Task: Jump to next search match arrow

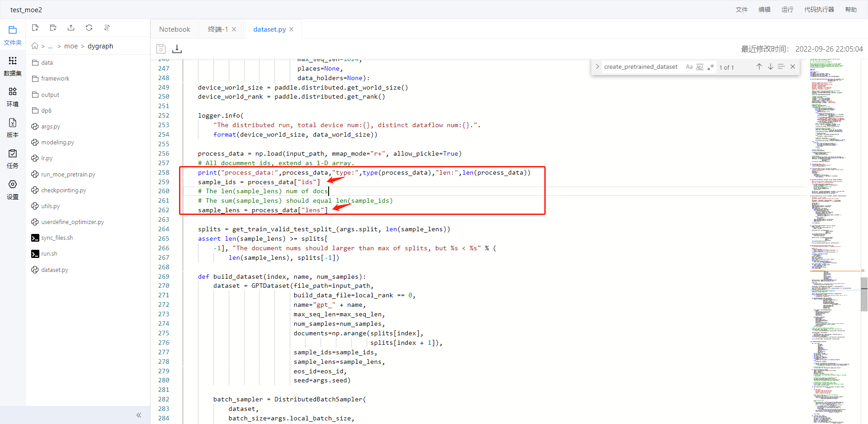Action: 770,67
